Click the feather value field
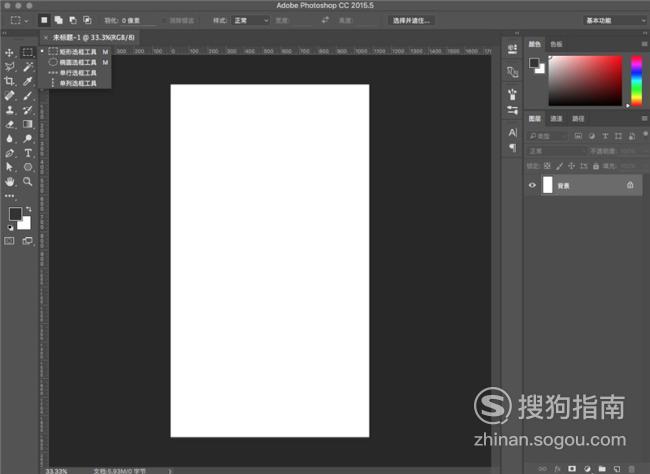The height and width of the screenshot is (474, 650). click(x=138, y=20)
